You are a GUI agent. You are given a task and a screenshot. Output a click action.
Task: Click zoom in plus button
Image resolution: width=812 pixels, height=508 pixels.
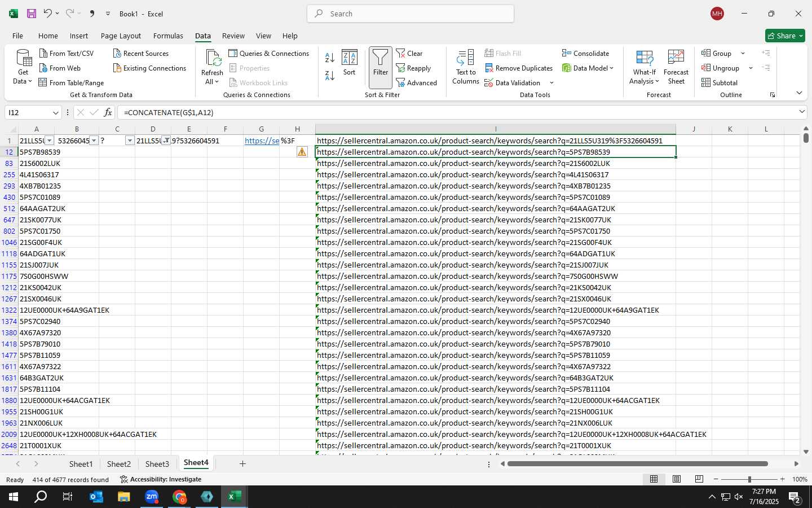(x=782, y=479)
